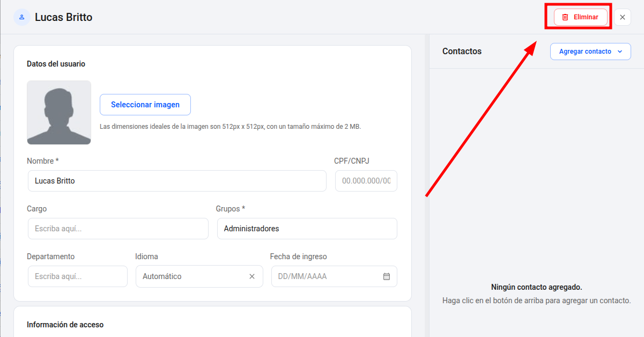
Task: Click the Departamento input field
Action: click(x=78, y=276)
